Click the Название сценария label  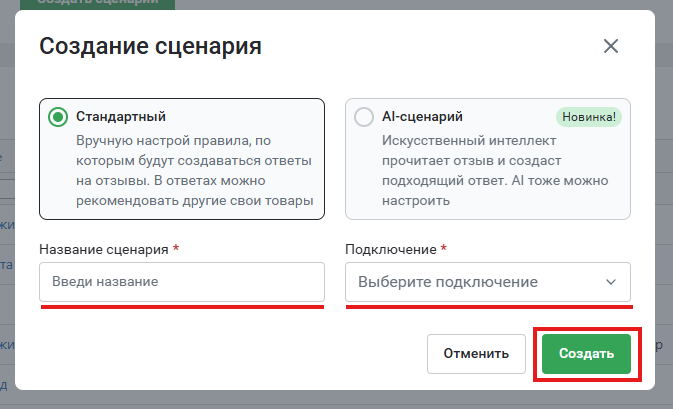(104, 249)
